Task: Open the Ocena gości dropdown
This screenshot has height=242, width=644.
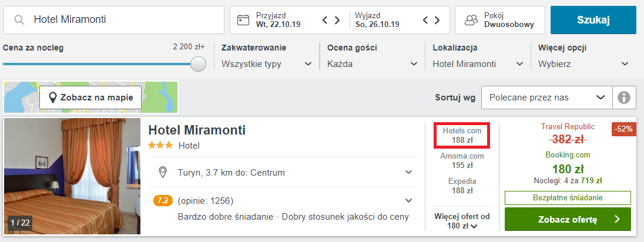Action: (x=372, y=64)
